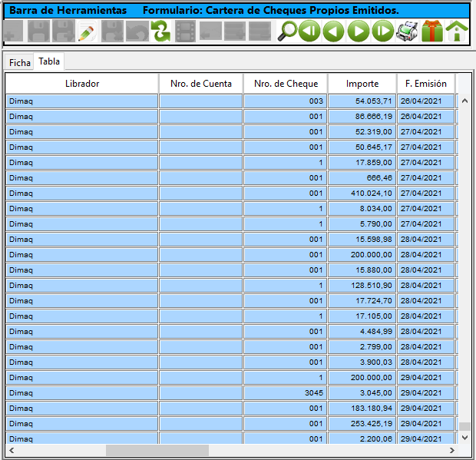Select the cell showing 4.484,99

coord(362,332)
